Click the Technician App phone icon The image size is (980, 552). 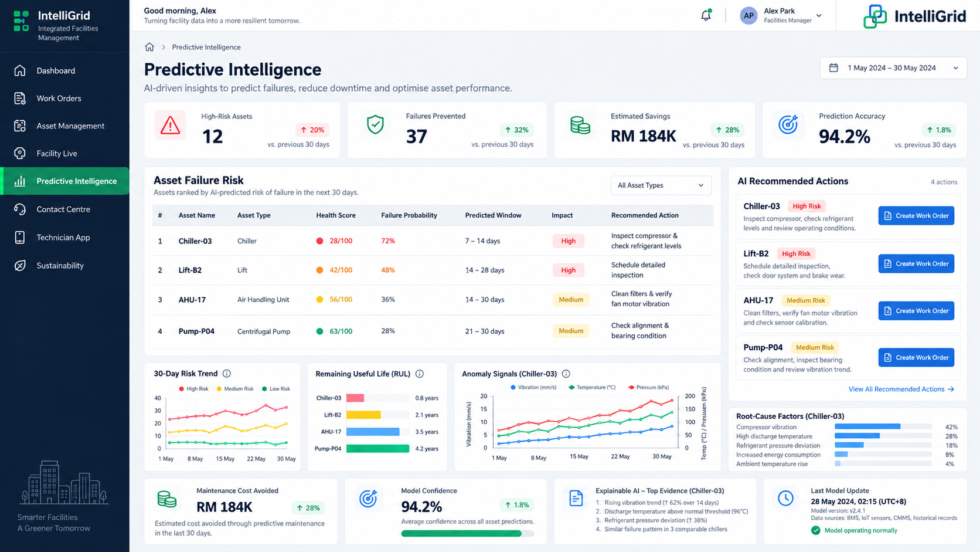[20, 237]
